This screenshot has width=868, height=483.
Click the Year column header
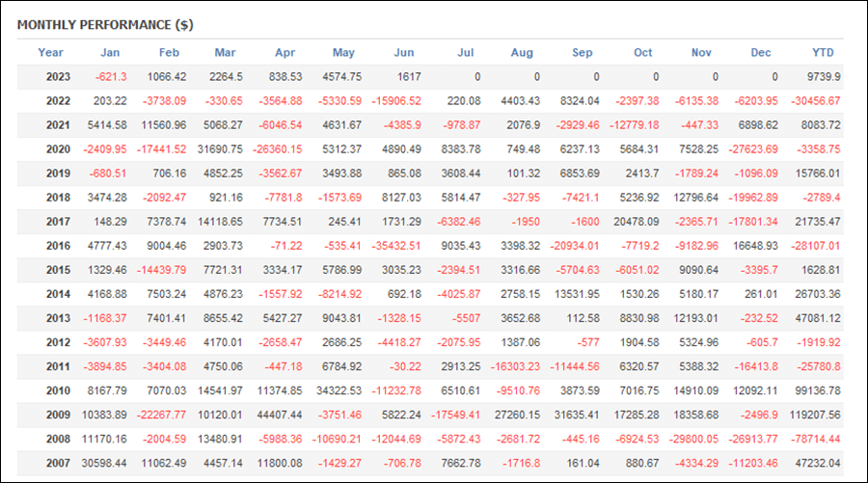(50, 52)
